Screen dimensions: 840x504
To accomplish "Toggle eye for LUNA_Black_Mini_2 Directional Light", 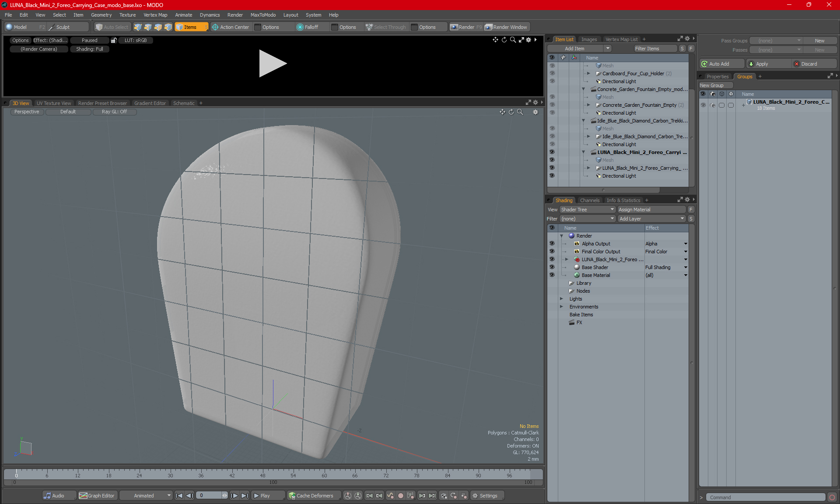I will tap(552, 176).
